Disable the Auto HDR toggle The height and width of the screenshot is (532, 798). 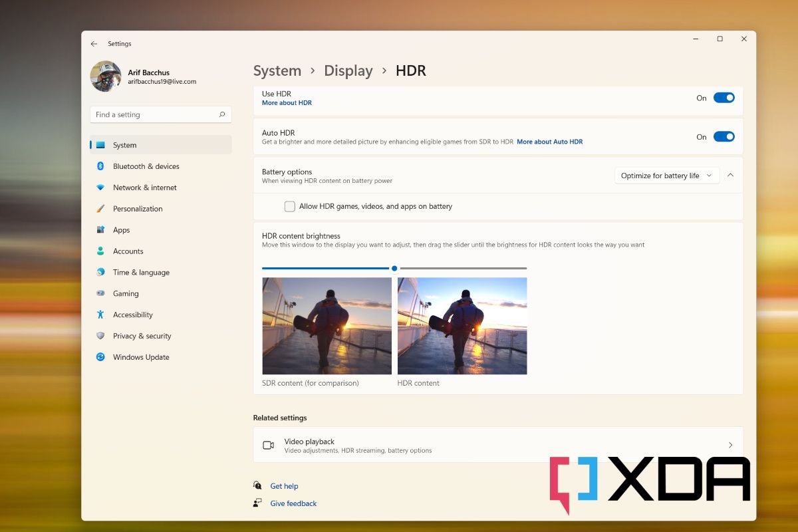pyautogui.click(x=724, y=136)
